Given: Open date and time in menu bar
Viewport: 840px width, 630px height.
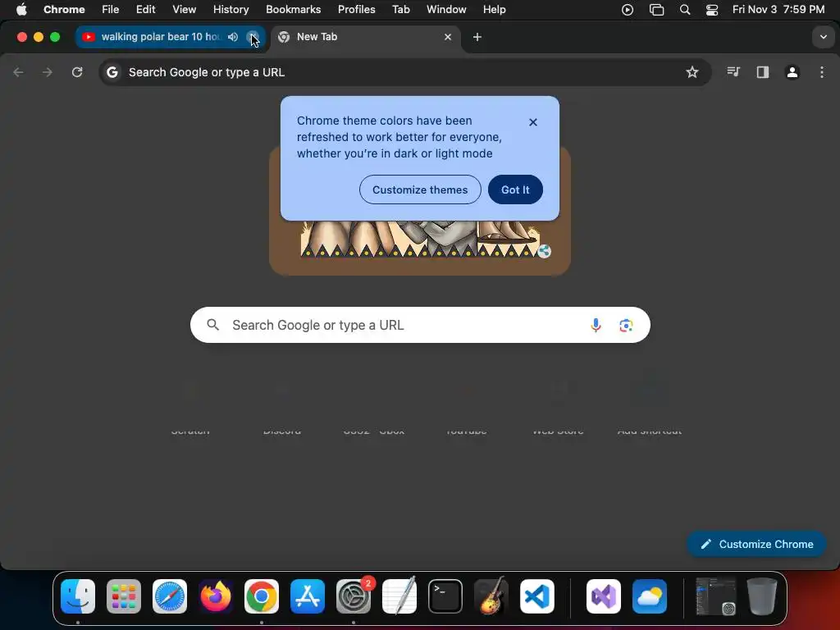Looking at the screenshot, I should point(778,10).
